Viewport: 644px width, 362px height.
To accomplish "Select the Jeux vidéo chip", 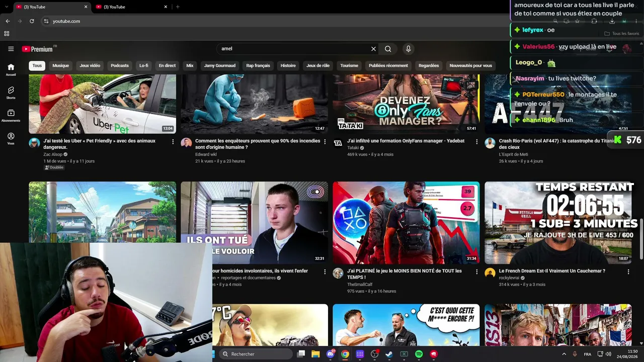I will click(90, 65).
